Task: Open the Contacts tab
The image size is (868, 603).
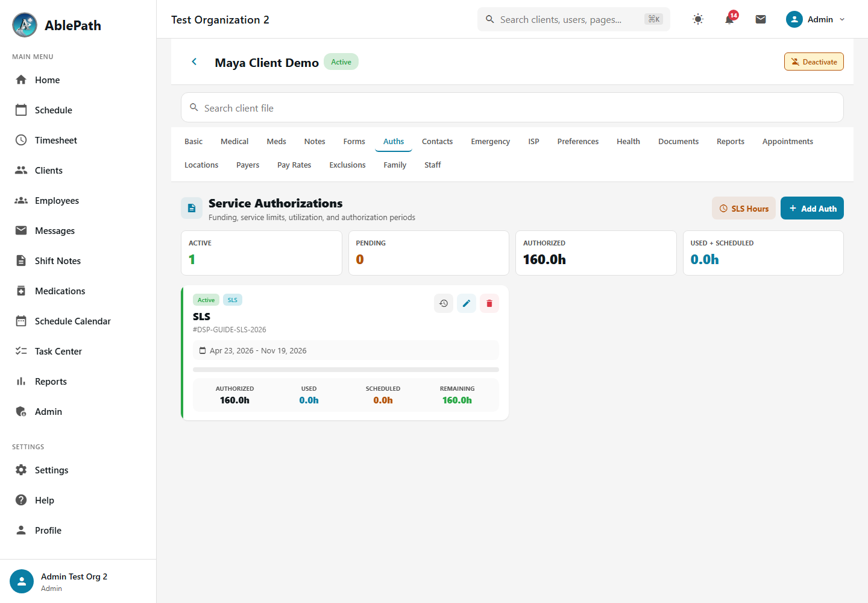Action: click(x=437, y=142)
